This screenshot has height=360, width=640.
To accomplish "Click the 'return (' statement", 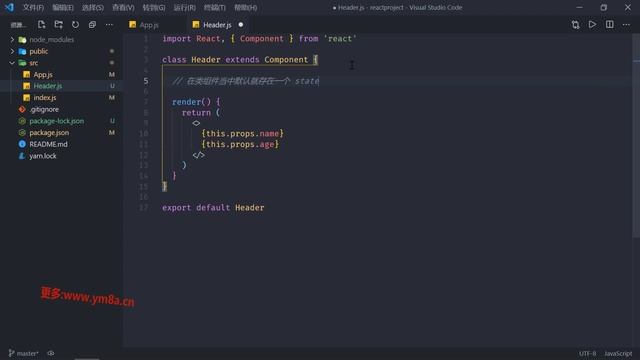I will [201, 113].
